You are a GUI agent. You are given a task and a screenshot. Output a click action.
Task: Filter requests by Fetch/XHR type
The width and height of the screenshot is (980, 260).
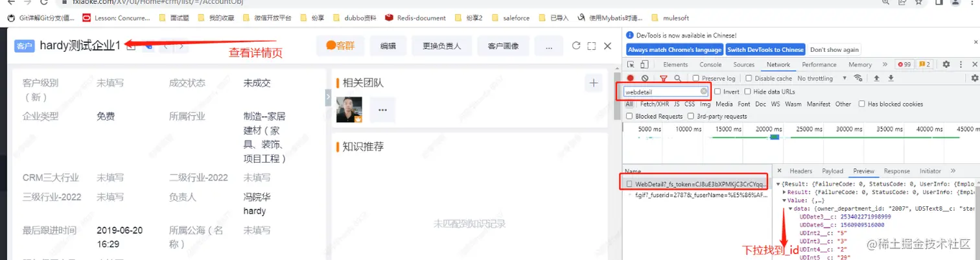[655, 104]
